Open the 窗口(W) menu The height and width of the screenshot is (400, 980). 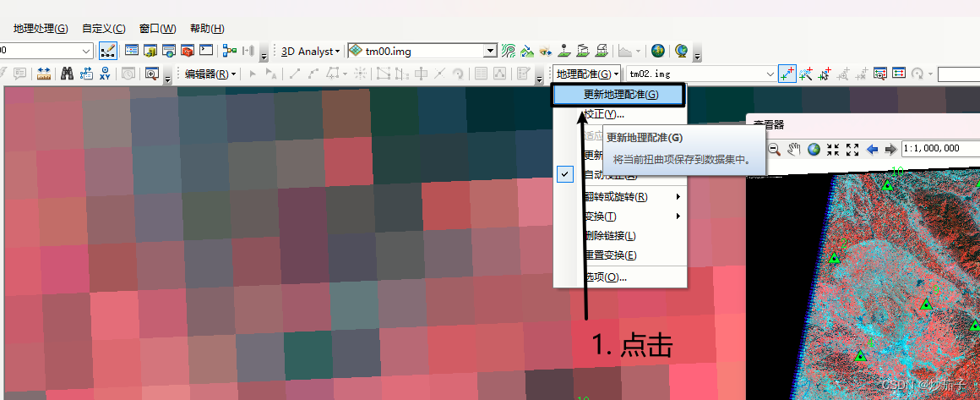pos(157,28)
